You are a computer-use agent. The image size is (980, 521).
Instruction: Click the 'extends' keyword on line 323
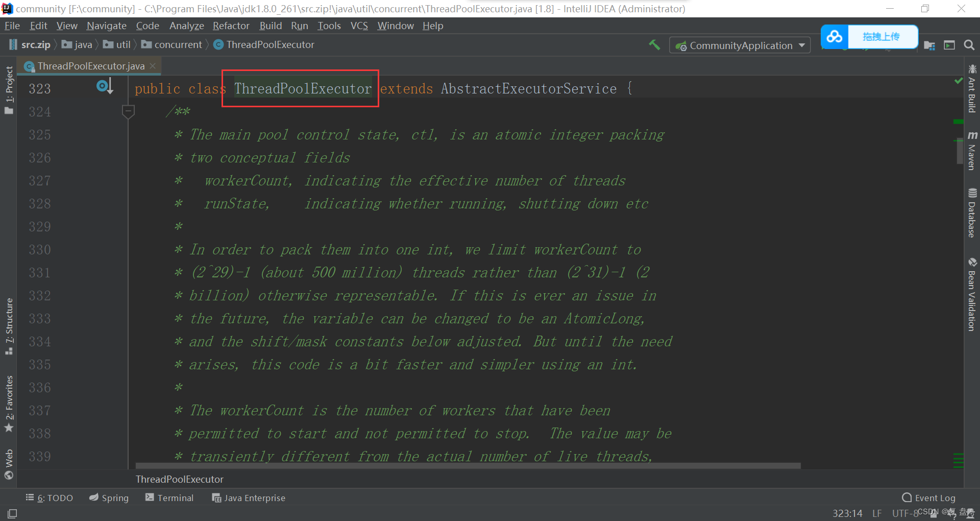(406, 88)
